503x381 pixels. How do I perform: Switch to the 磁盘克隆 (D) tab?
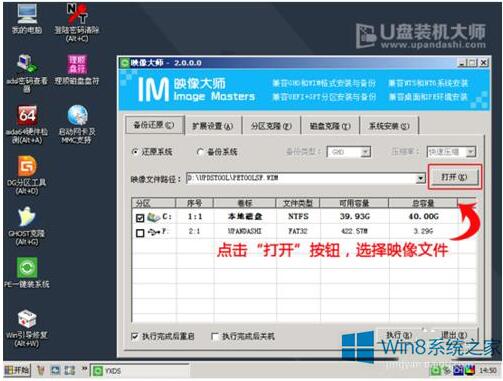tap(330, 126)
